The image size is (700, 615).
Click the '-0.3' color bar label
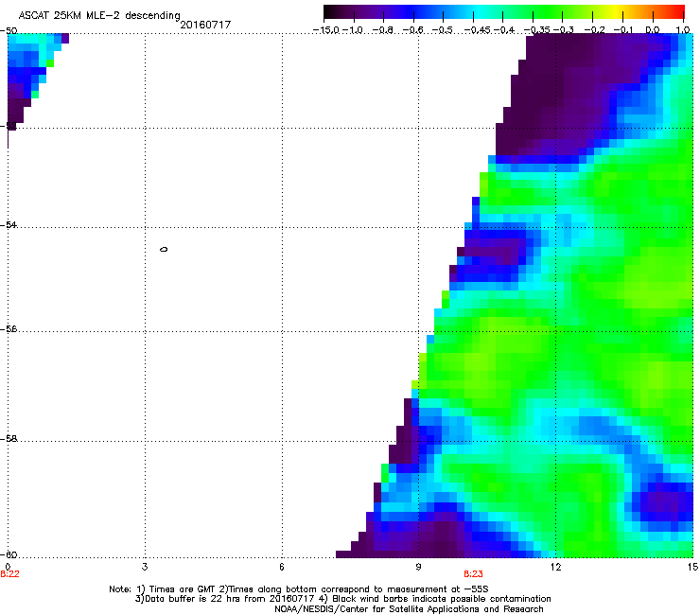[564, 30]
